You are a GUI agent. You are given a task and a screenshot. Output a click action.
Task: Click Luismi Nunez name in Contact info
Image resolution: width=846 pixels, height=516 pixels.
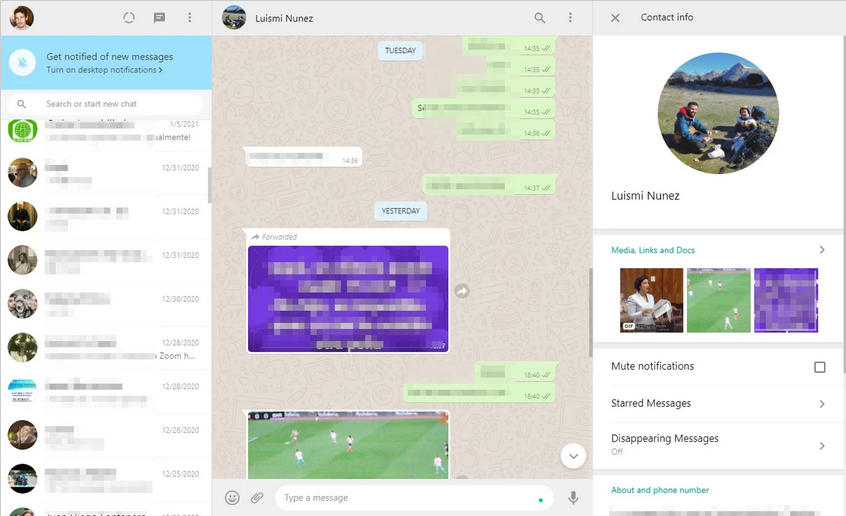pyautogui.click(x=645, y=196)
